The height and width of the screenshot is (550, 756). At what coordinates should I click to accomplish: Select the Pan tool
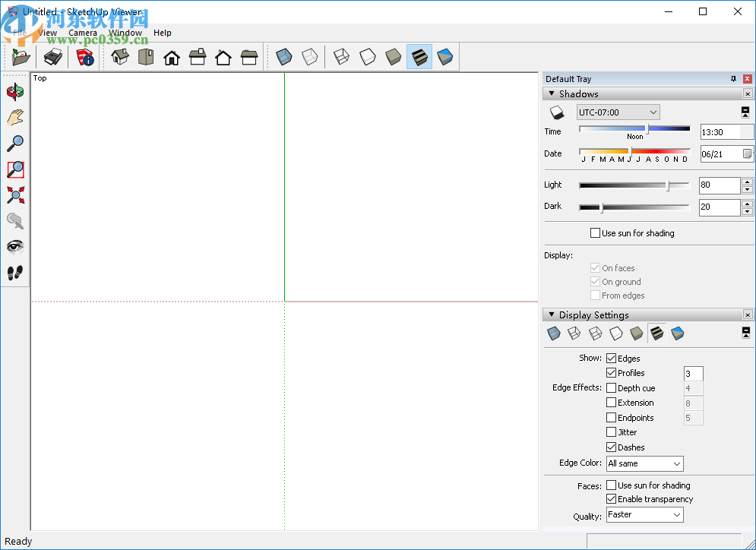coord(15,117)
